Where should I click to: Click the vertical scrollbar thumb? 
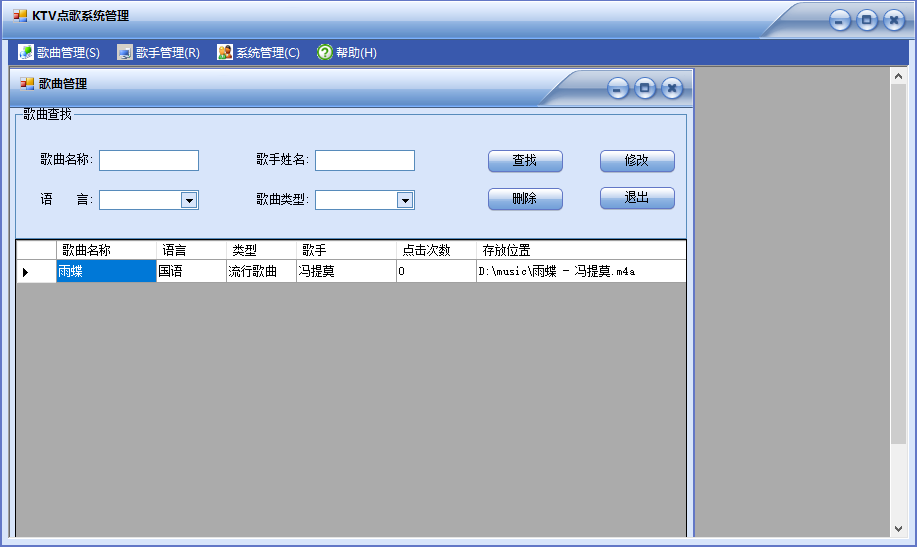pos(898,263)
